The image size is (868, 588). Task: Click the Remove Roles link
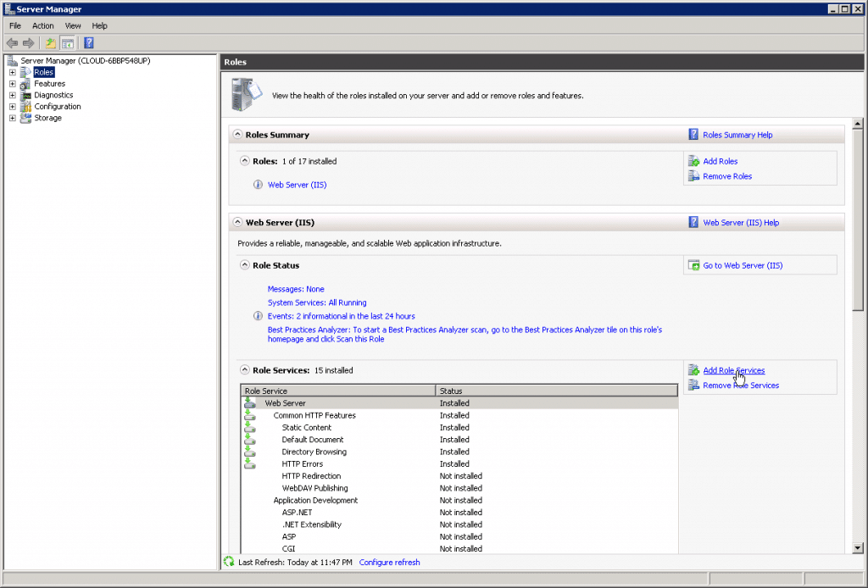pyautogui.click(x=727, y=176)
